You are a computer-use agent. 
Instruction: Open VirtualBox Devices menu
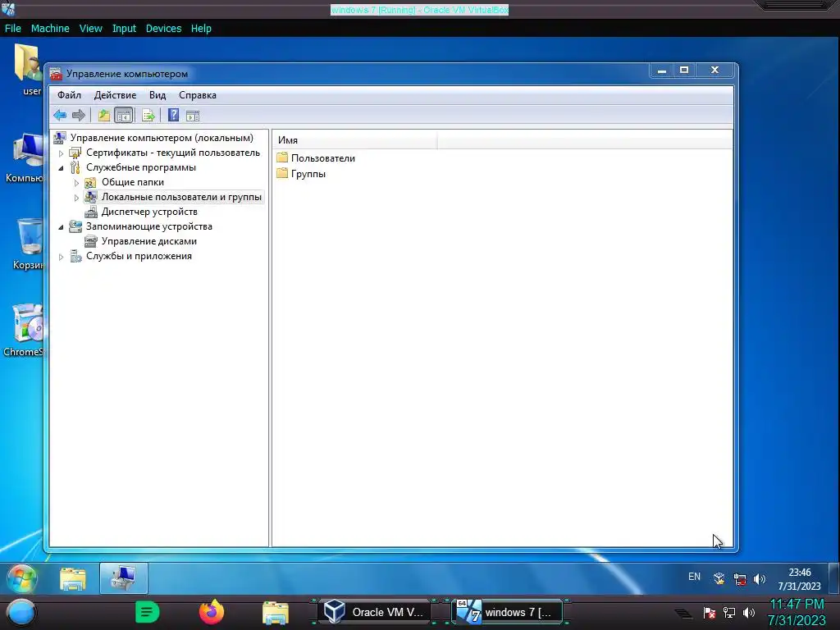click(x=163, y=29)
